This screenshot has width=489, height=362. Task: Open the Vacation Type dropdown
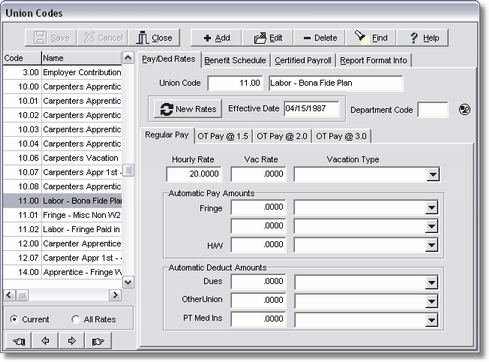[x=433, y=174]
